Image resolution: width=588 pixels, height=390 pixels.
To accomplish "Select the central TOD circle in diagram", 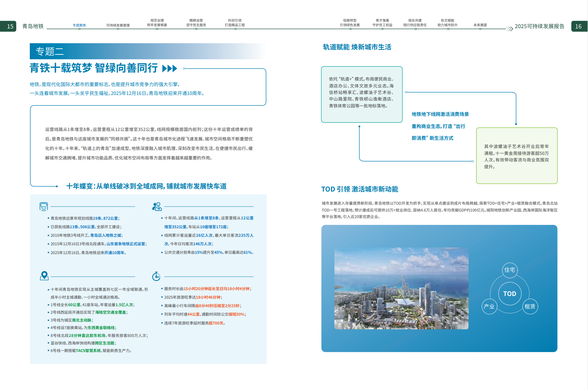I will pos(509,293).
